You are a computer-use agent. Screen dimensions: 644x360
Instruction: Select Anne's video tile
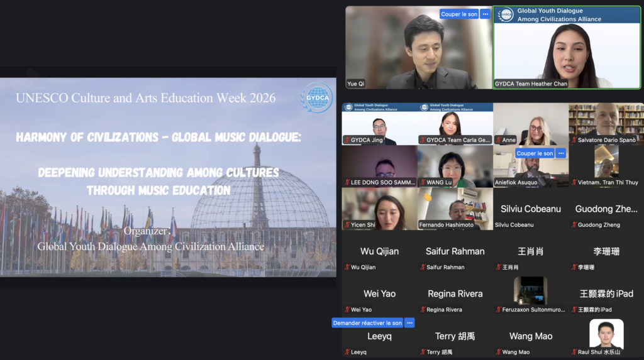(x=531, y=124)
